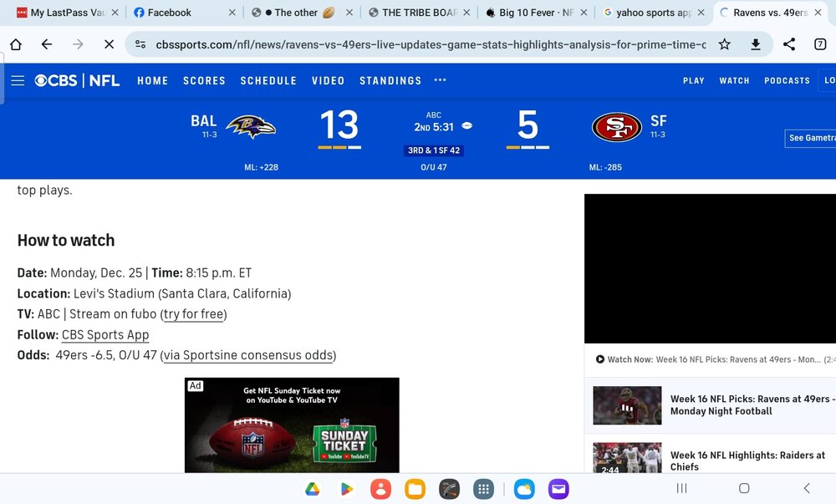Switch to The other tab
836x504 pixels.
(301, 13)
